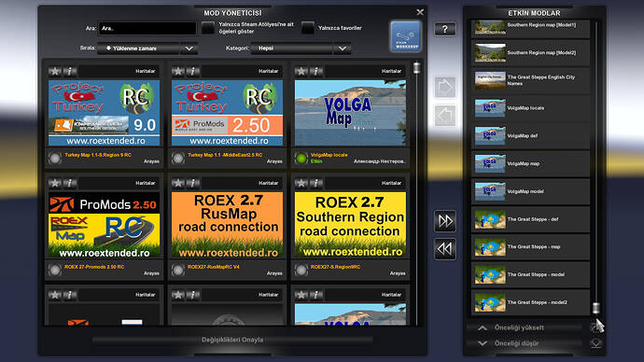Toggle the favorites only checkbox
This screenshot has width=644, height=362.
click(x=308, y=28)
